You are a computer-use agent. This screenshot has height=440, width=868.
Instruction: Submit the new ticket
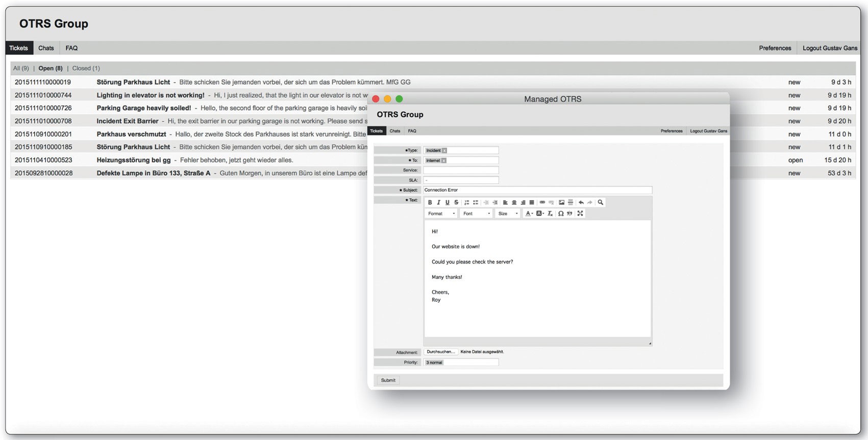(388, 380)
